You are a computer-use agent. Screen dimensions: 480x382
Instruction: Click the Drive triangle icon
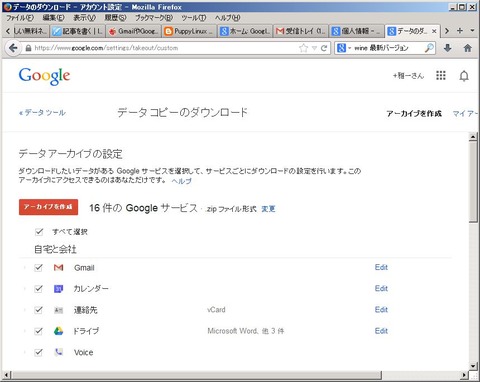[x=58, y=331]
